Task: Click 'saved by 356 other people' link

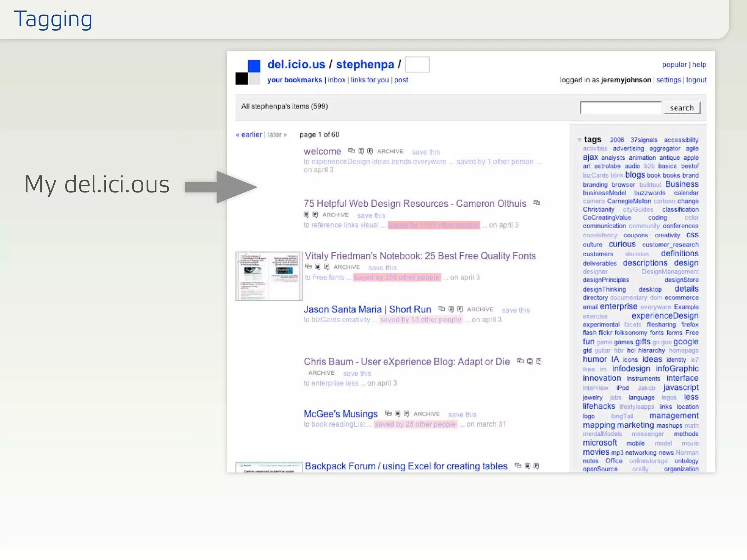Action: 397,277
